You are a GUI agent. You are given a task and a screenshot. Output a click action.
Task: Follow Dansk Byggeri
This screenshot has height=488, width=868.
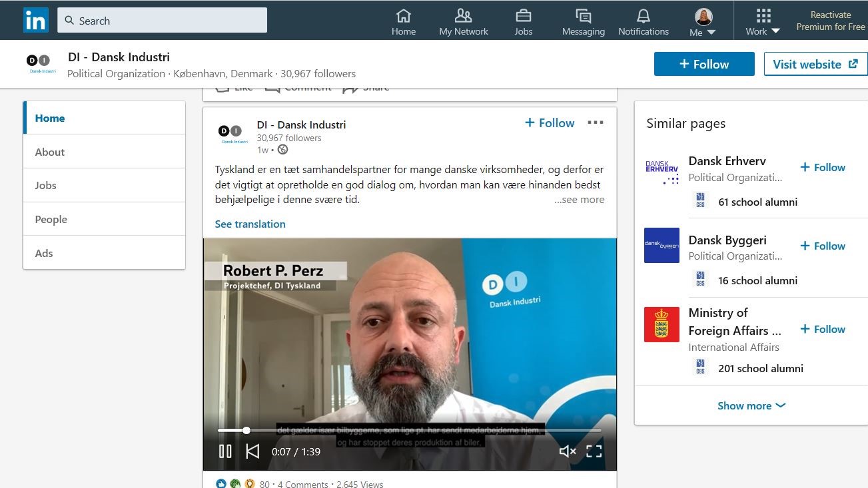pos(823,246)
